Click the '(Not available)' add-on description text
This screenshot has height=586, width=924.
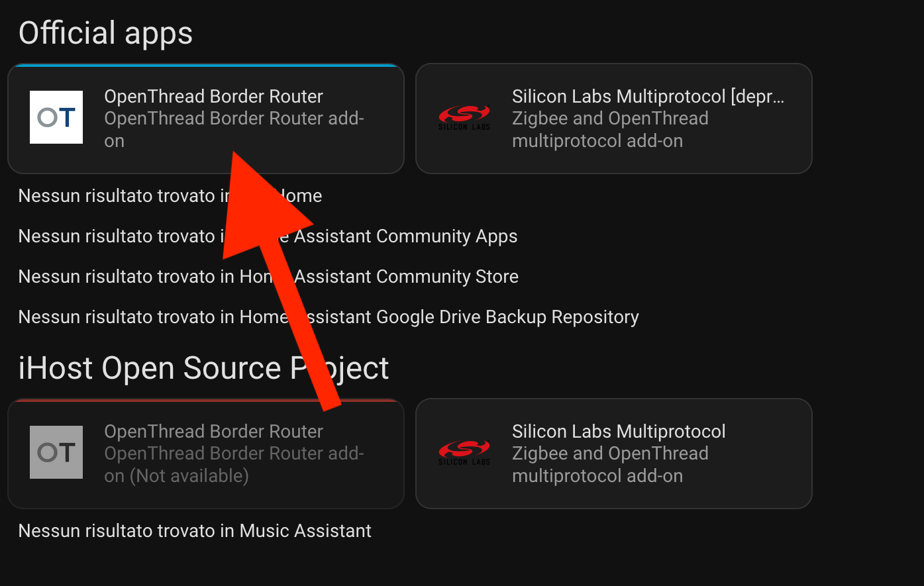click(176, 476)
